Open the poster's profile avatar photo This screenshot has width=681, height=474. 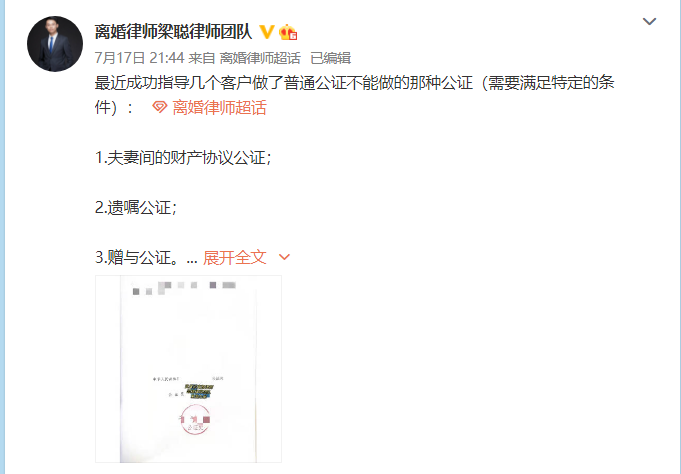(x=55, y=44)
